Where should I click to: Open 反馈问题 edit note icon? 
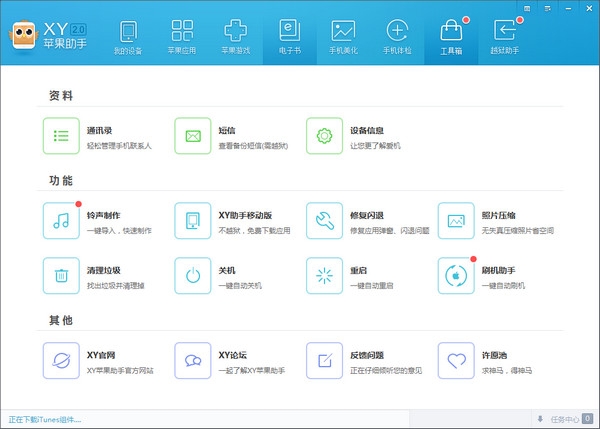(x=324, y=360)
